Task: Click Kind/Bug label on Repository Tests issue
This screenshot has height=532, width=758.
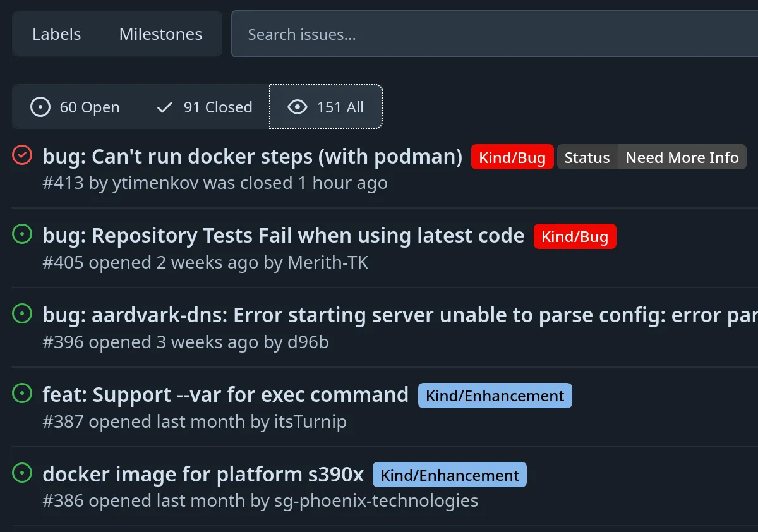Action: pyautogui.click(x=575, y=236)
